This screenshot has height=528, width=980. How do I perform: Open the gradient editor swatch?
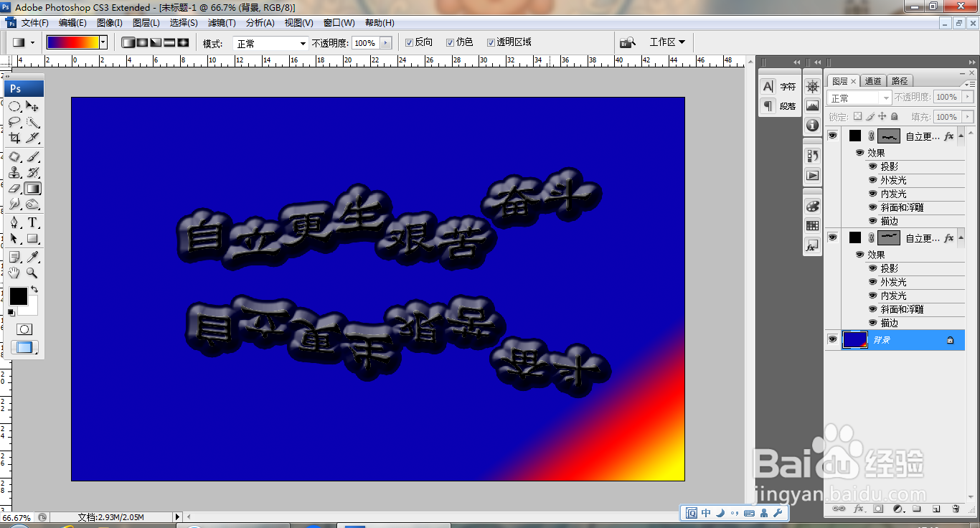[72, 42]
